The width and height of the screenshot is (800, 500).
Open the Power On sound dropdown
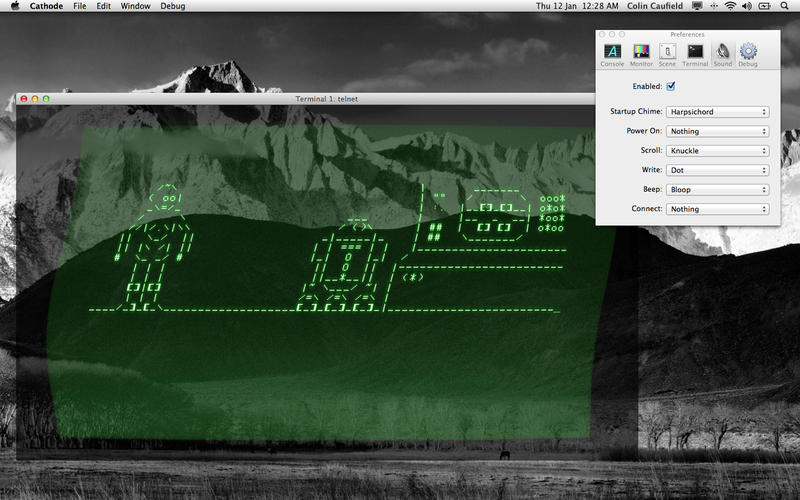(717, 131)
